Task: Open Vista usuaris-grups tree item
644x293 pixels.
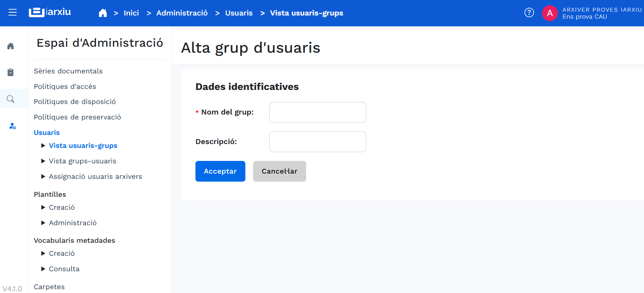Action: pyautogui.click(x=83, y=146)
